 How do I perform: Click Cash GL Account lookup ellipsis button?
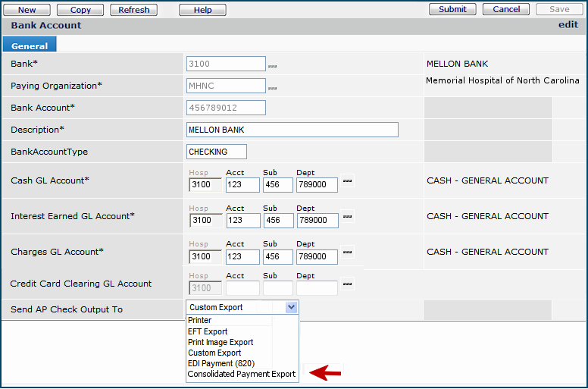point(348,181)
